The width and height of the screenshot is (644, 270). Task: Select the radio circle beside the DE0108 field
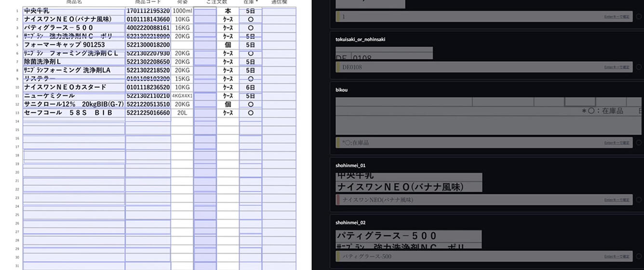[639, 67]
